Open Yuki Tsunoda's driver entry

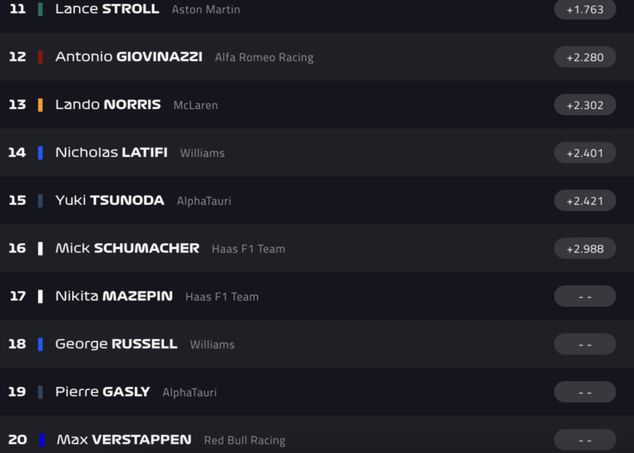pos(110,200)
